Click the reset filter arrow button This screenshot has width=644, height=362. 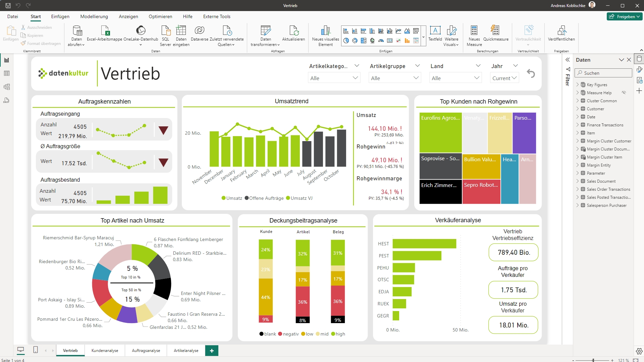531,73
